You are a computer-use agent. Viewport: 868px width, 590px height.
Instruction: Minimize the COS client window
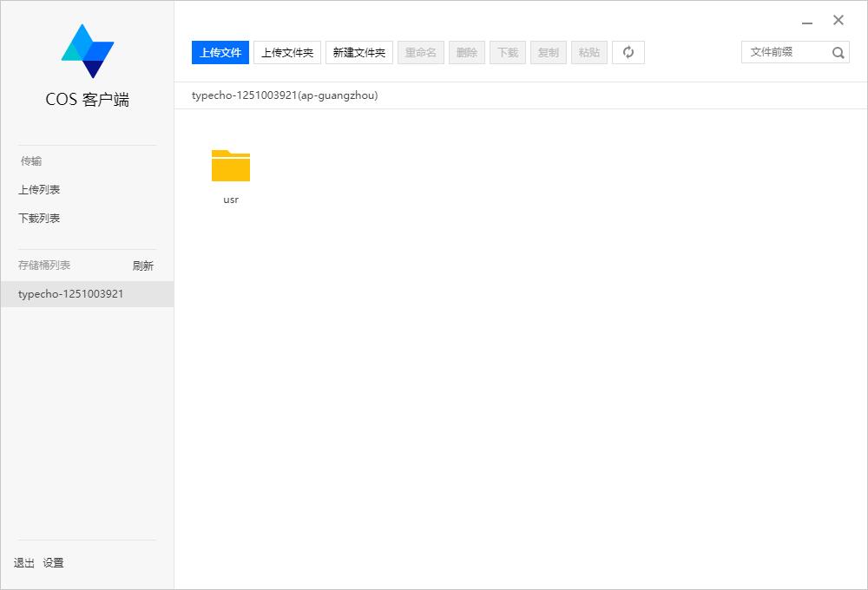click(807, 22)
